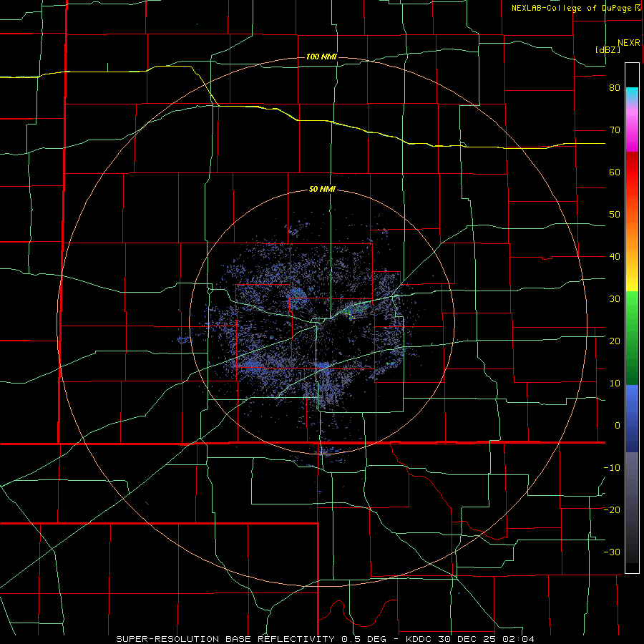Image resolution: width=644 pixels, height=644 pixels.
Task: Click the NEXR label above the color scale
Action: point(629,43)
